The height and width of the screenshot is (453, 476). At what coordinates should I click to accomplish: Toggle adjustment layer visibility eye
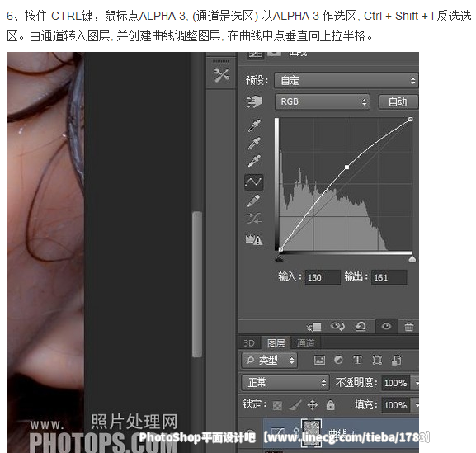(386, 327)
